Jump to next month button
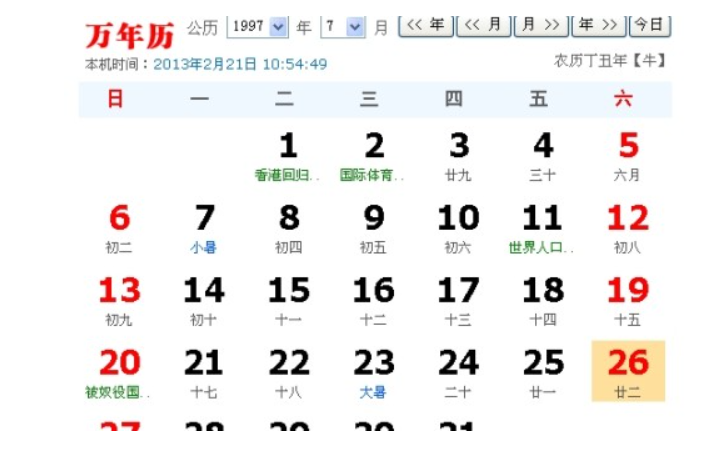This screenshot has width=724, height=456. tap(540, 26)
